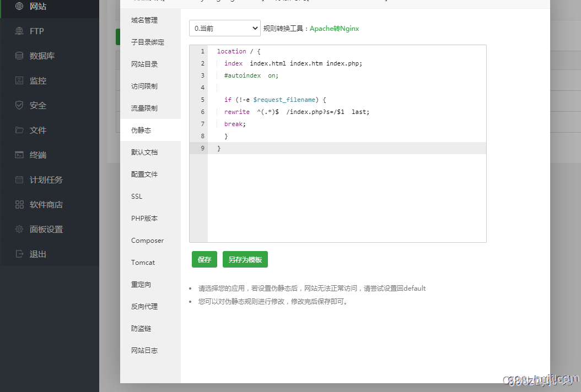Switch to 访问限制 tab

coord(150,86)
